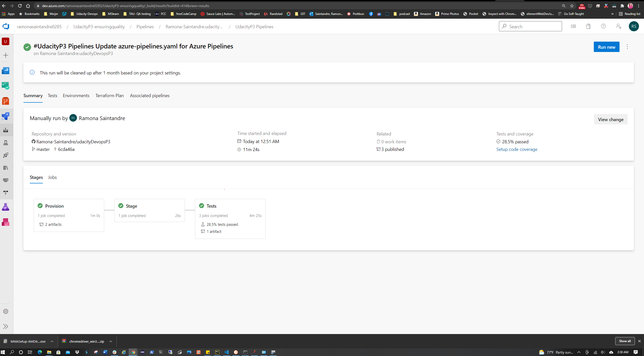Select the Tests tab

[52, 95]
